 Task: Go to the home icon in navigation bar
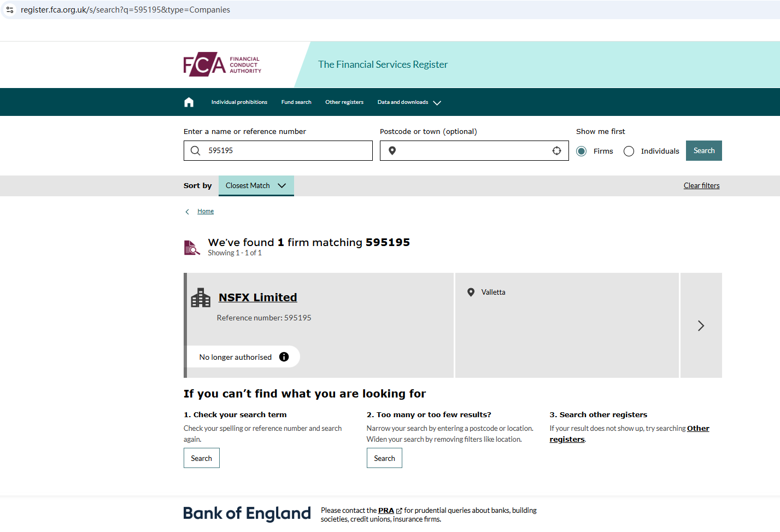click(189, 102)
